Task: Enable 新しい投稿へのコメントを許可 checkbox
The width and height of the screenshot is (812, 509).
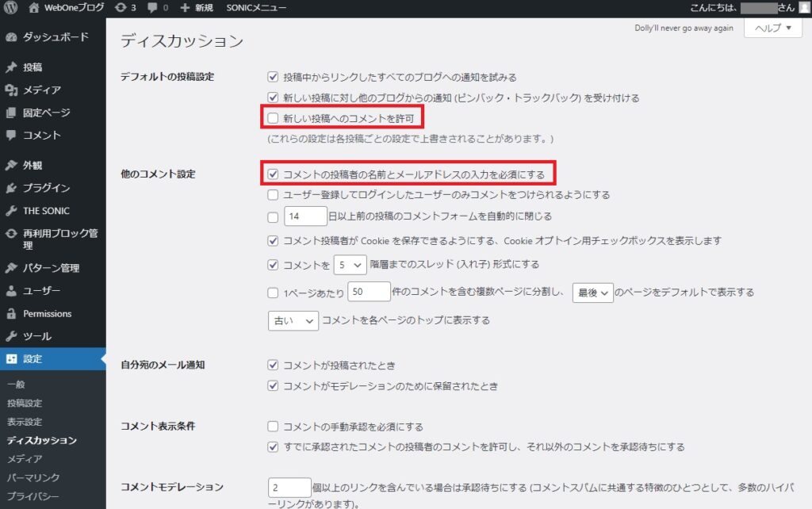Action: pos(273,118)
